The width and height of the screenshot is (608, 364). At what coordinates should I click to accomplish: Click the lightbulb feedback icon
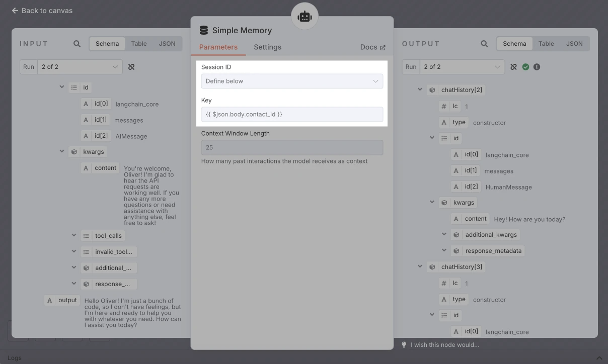tap(404, 344)
